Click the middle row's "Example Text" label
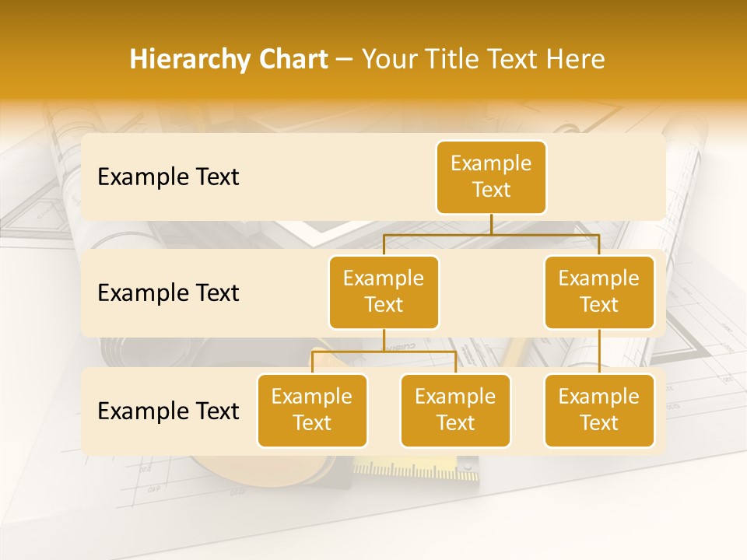The image size is (747, 560). [x=168, y=293]
